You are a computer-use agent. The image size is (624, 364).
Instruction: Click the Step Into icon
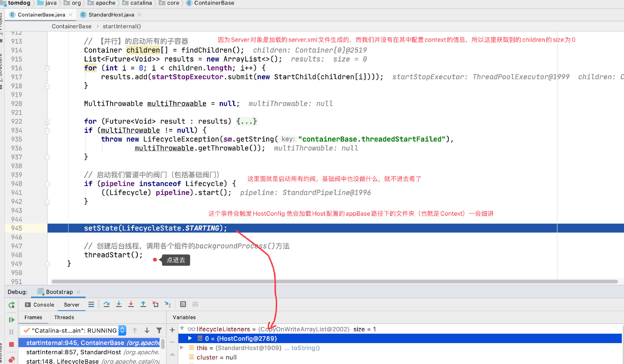pos(119,304)
